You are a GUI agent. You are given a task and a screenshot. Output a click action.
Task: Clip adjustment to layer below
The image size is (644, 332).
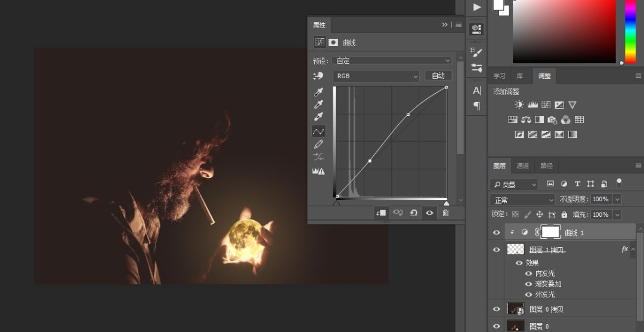tap(380, 213)
